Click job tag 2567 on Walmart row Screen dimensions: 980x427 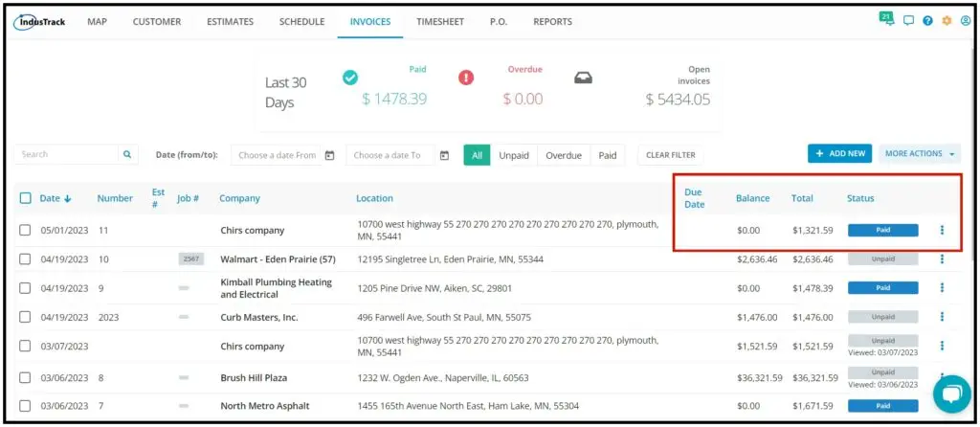(x=190, y=258)
